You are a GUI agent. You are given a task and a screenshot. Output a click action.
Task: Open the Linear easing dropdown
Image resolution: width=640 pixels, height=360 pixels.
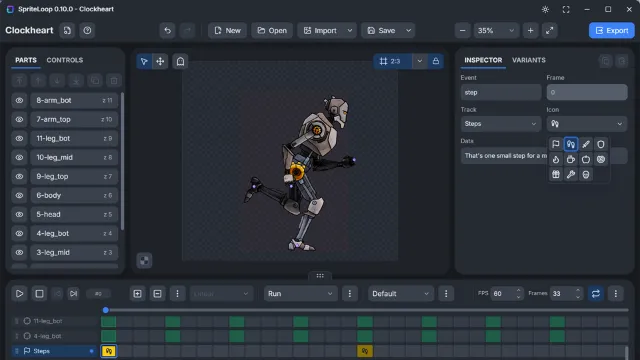pyautogui.click(x=221, y=293)
